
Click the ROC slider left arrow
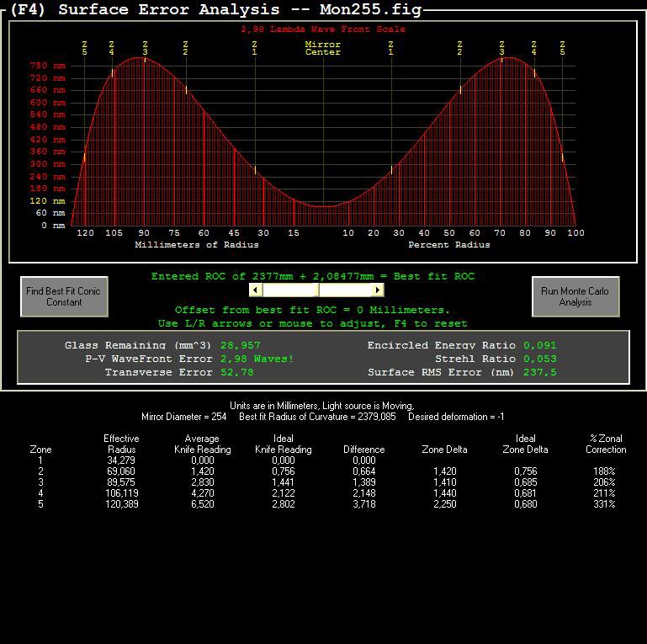click(256, 290)
